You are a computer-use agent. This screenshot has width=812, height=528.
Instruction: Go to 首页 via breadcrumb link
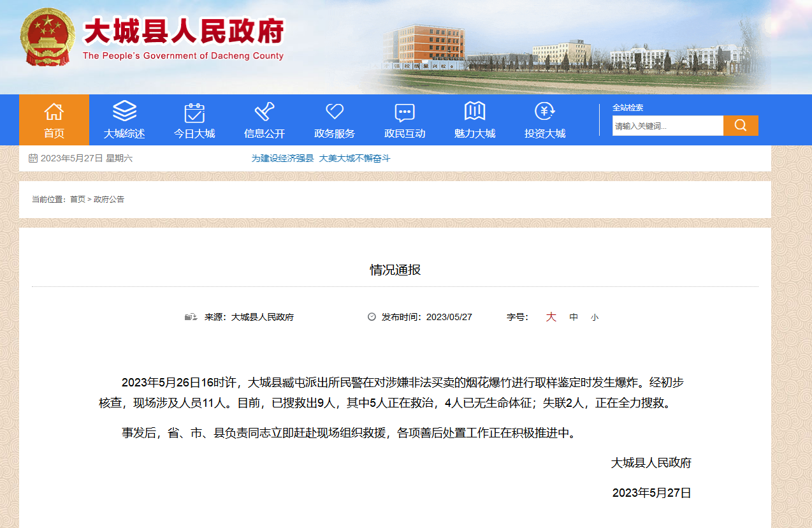tap(78, 200)
